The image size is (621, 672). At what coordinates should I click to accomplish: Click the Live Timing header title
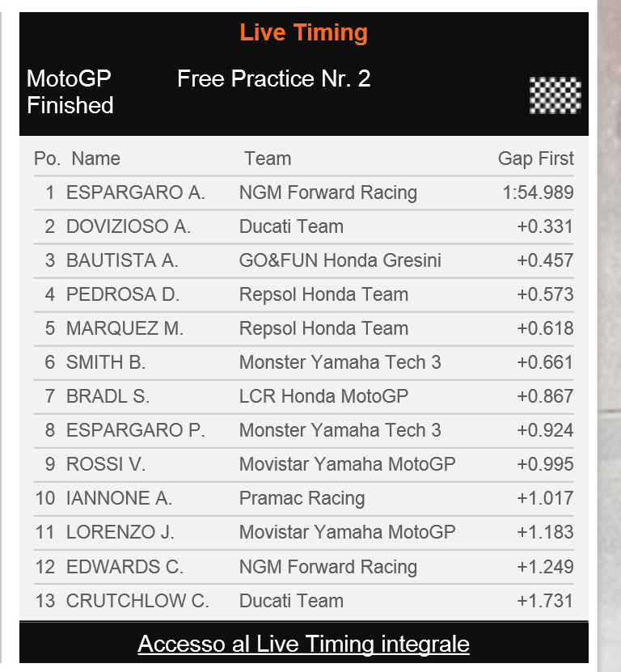pyautogui.click(x=303, y=33)
